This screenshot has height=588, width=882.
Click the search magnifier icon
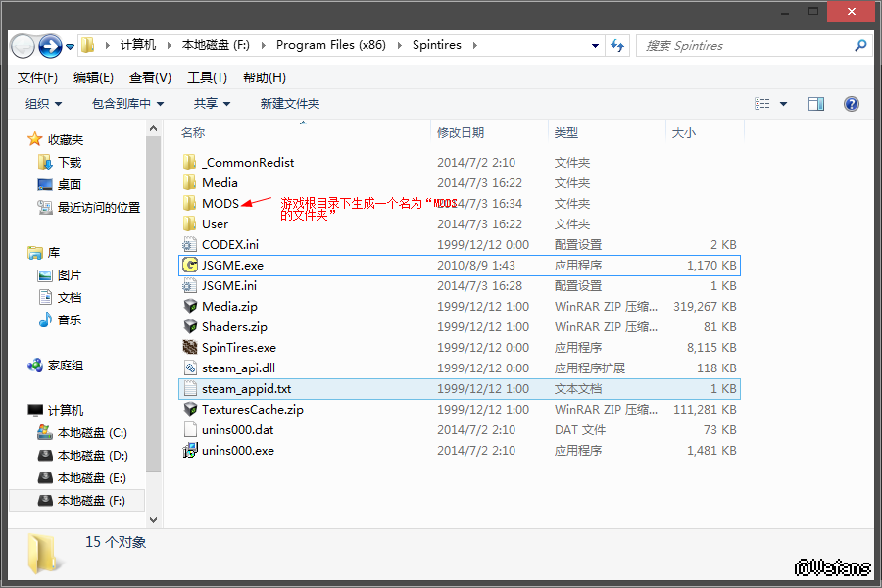click(860, 46)
